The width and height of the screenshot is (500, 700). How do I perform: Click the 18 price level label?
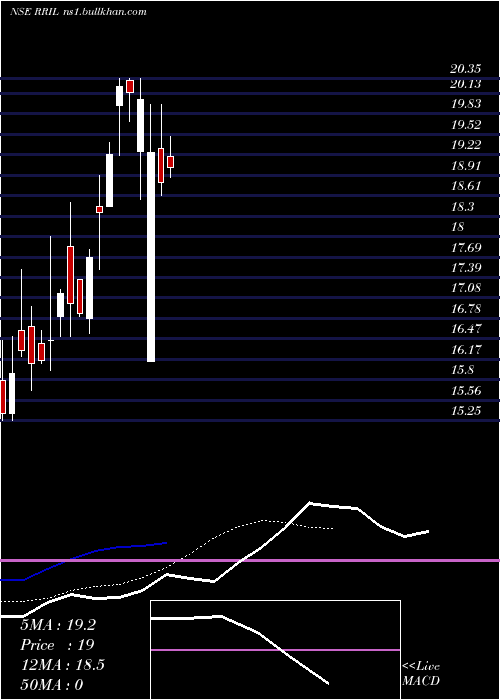point(458,227)
